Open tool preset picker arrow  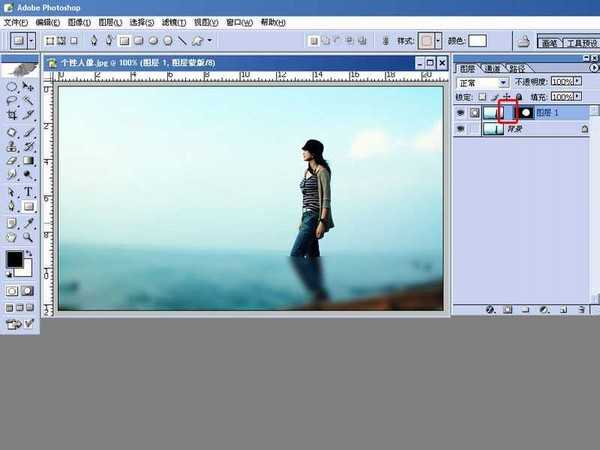coord(31,40)
